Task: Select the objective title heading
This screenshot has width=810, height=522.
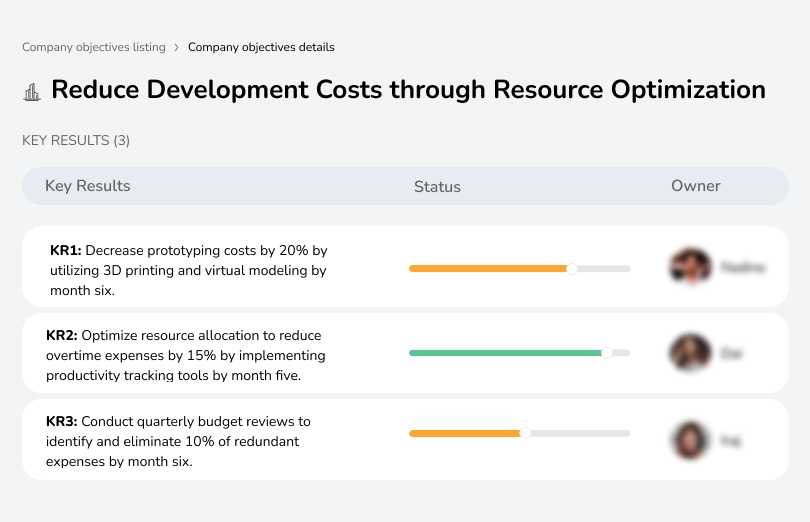Action: [x=408, y=89]
